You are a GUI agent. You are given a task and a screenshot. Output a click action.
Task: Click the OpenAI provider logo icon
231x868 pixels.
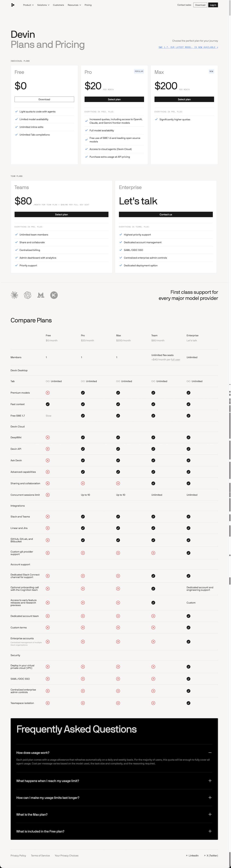point(28,295)
